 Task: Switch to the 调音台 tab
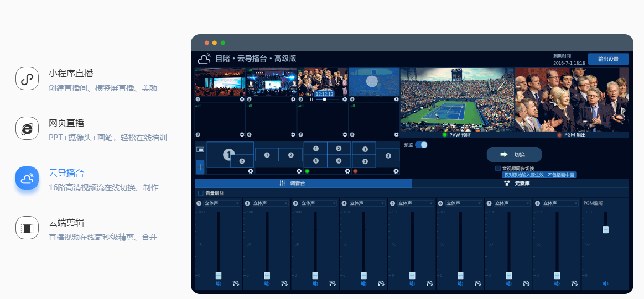tap(303, 183)
